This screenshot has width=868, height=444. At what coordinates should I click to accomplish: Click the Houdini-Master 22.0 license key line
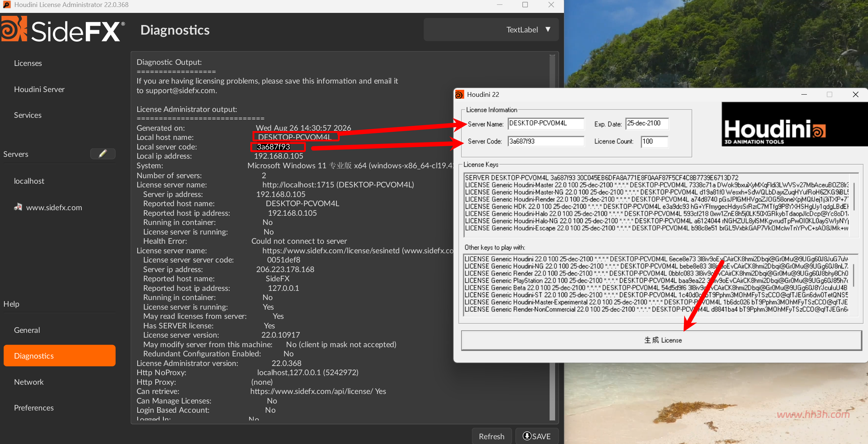(x=657, y=185)
